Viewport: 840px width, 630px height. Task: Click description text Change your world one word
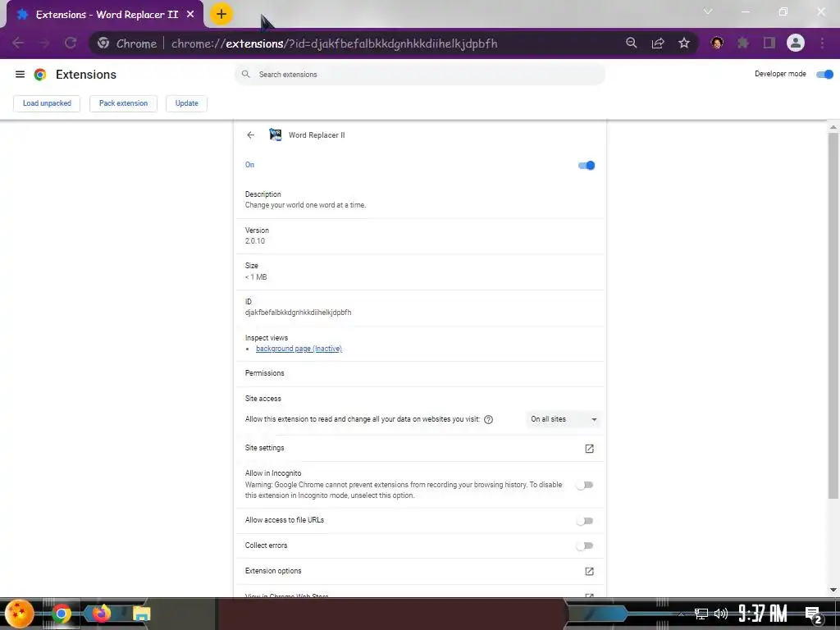coord(305,205)
